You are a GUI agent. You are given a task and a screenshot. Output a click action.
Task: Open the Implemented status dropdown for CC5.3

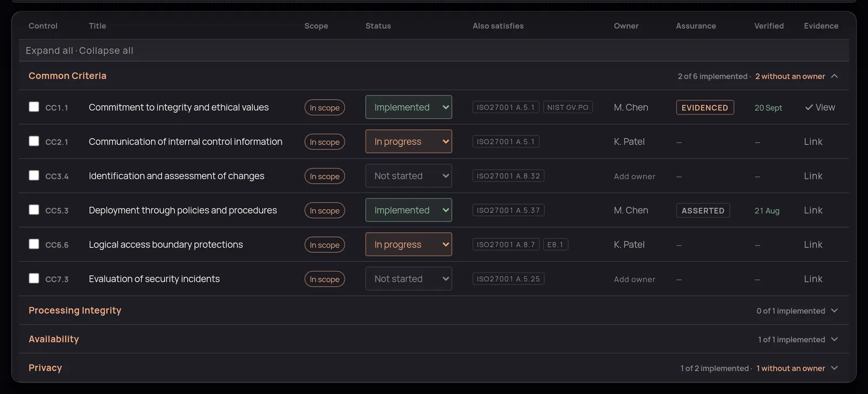click(409, 210)
